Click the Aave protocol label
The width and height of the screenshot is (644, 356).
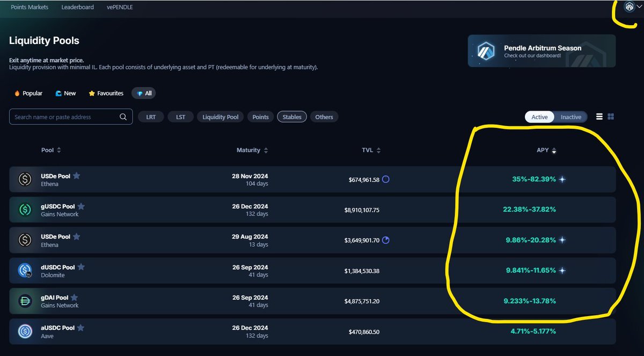coord(47,336)
